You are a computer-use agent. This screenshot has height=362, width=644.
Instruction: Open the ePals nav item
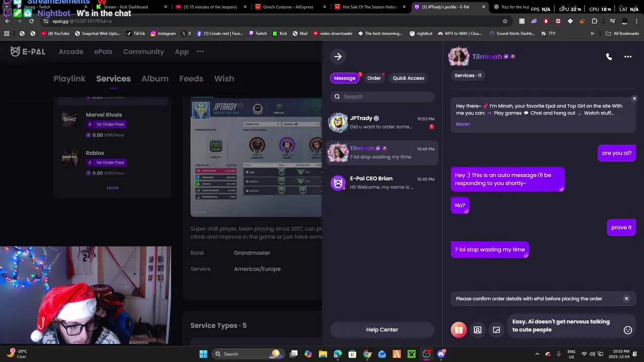click(x=103, y=52)
